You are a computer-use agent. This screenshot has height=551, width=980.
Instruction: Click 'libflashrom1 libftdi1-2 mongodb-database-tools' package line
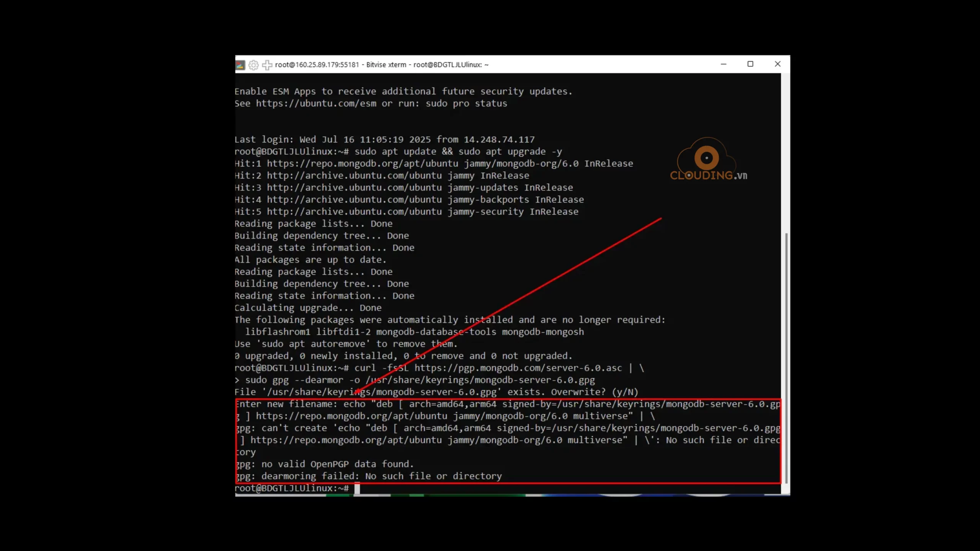pos(415,332)
